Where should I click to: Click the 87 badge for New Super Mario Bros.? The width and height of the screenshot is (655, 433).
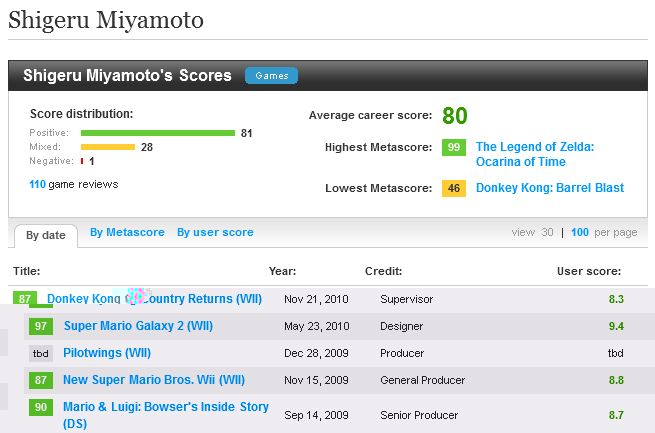(x=41, y=380)
